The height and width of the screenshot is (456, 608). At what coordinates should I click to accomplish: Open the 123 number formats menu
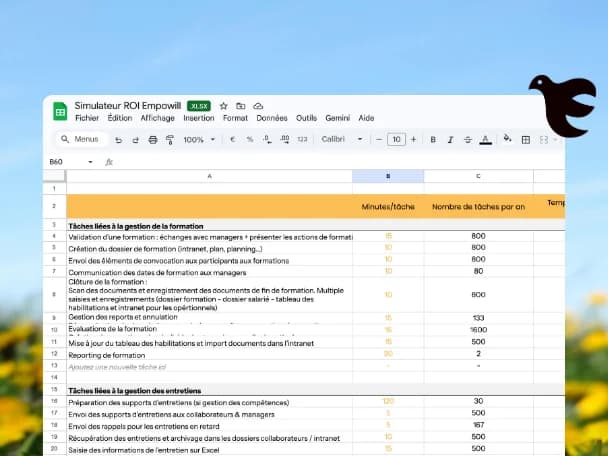pyautogui.click(x=302, y=140)
